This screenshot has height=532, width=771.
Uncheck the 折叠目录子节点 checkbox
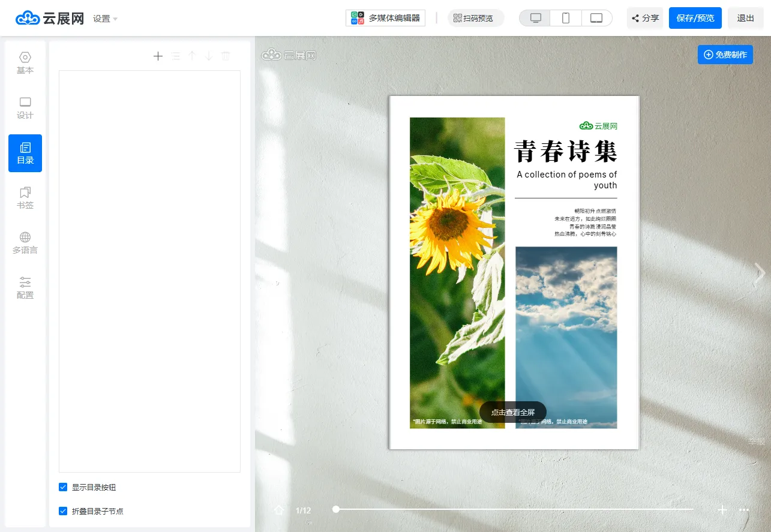pyautogui.click(x=63, y=511)
